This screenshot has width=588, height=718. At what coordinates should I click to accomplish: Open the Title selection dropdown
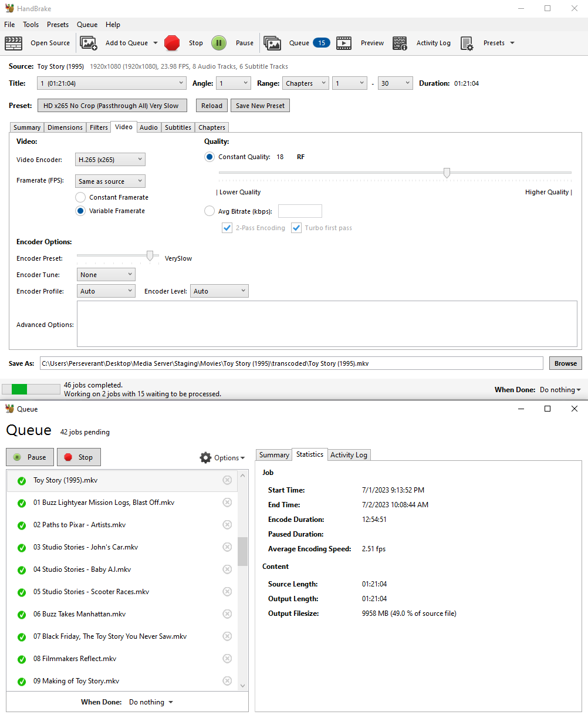coord(111,83)
